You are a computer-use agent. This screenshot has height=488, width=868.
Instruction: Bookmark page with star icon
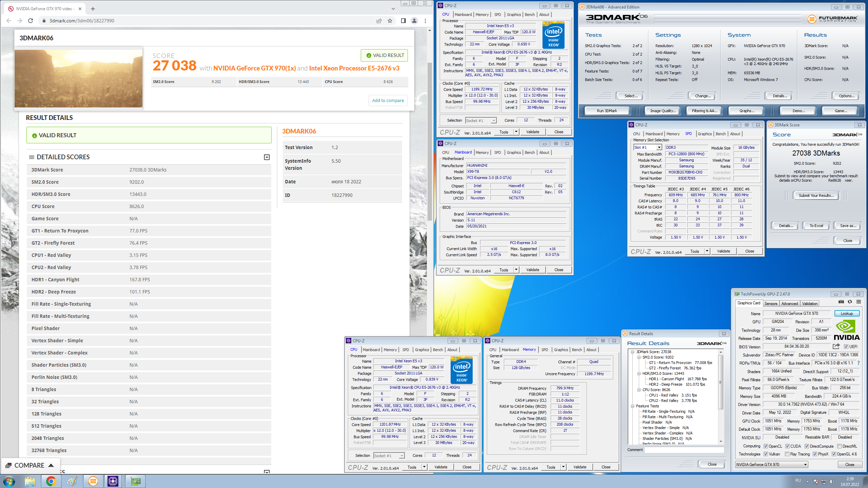coord(390,21)
